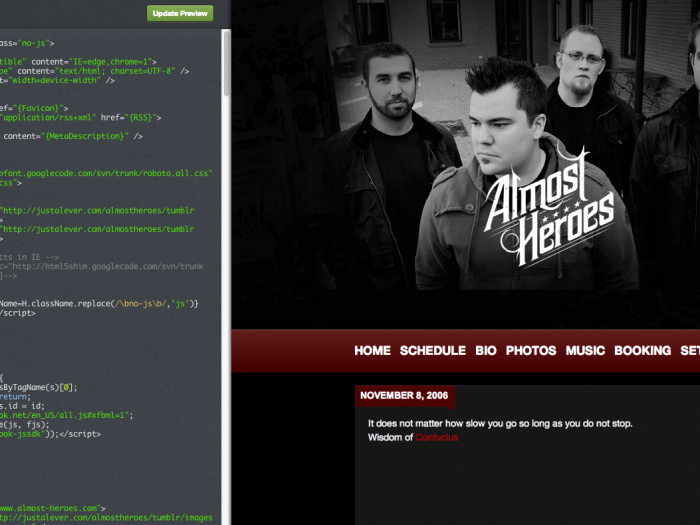This screenshot has width=700, height=525.
Task: Click the className.replace code line
Action: point(99,304)
